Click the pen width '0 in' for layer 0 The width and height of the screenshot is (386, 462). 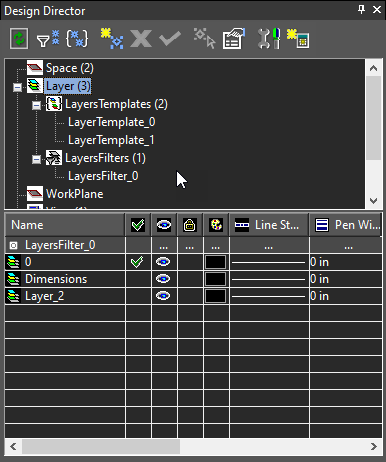click(x=319, y=262)
